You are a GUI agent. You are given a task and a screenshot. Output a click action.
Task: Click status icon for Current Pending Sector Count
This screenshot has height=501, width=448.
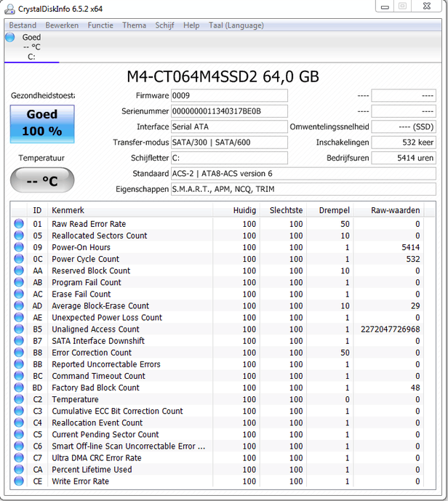(x=19, y=434)
